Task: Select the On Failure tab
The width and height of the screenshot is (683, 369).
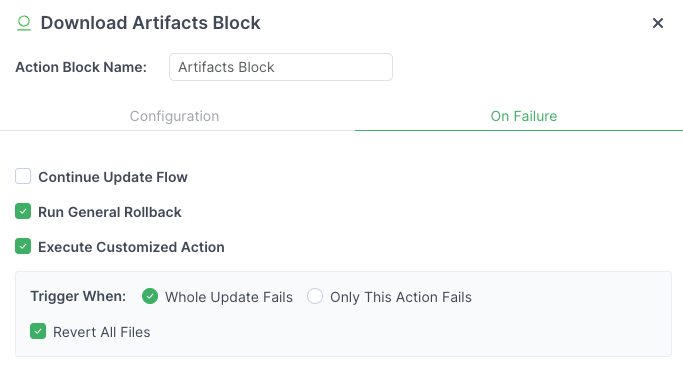Action: (x=524, y=116)
